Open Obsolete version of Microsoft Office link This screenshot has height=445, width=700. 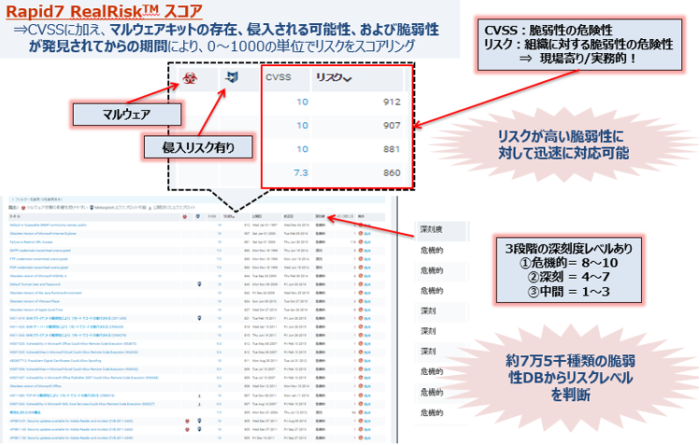pos(35,386)
